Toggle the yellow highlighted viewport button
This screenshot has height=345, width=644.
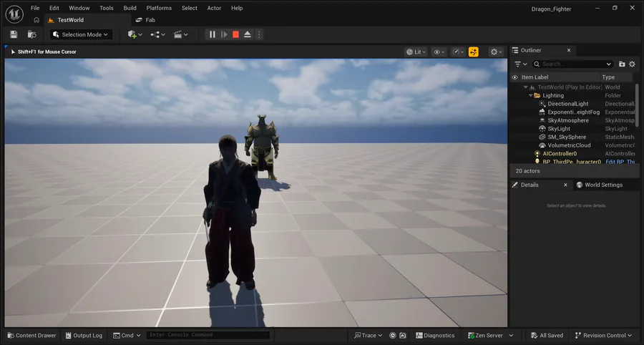pyautogui.click(x=474, y=52)
